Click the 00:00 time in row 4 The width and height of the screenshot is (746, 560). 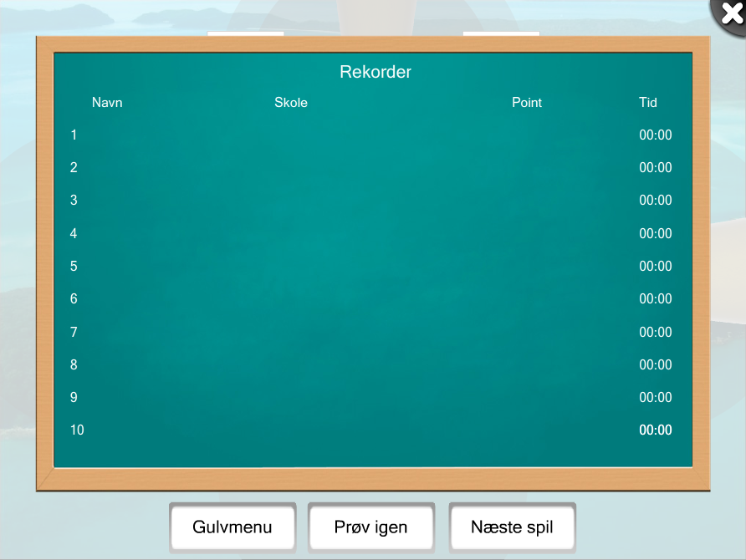click(655, 234)
